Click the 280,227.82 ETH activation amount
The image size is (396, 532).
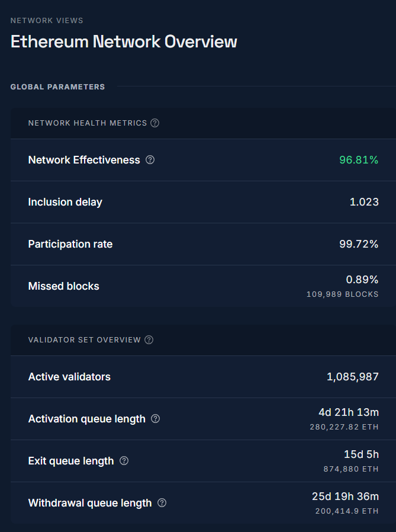pos(344,427)
